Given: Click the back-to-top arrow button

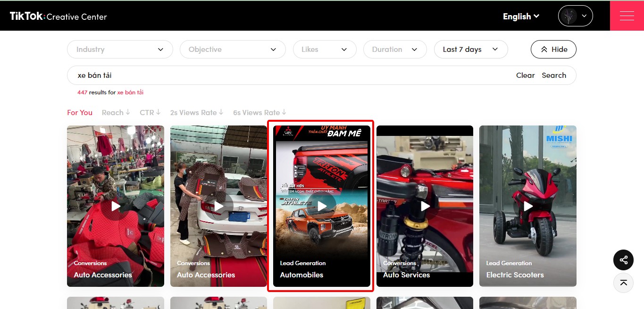Looking at the screenshot, I should pos(623,283).
